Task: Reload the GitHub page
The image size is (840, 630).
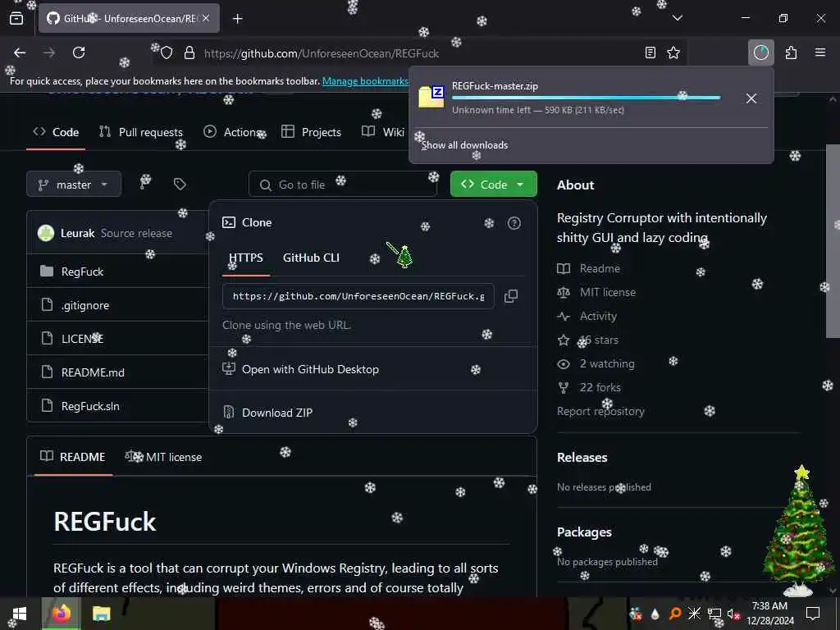Action: pos(79,52)
